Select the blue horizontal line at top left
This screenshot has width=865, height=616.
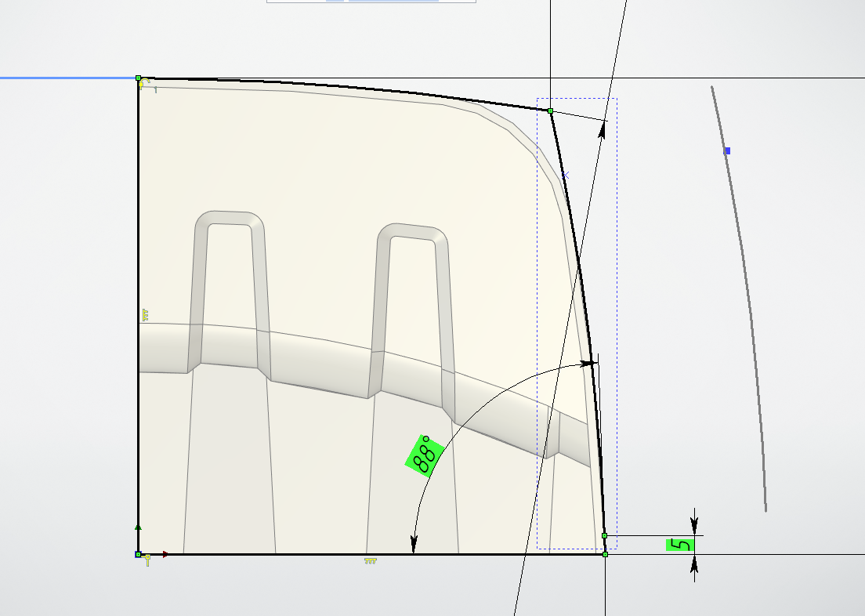point(63,78)
